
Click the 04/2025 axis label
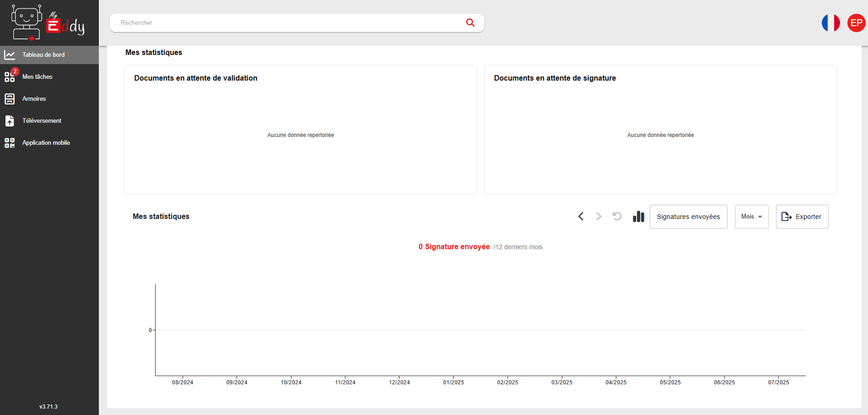pos(616,382)
